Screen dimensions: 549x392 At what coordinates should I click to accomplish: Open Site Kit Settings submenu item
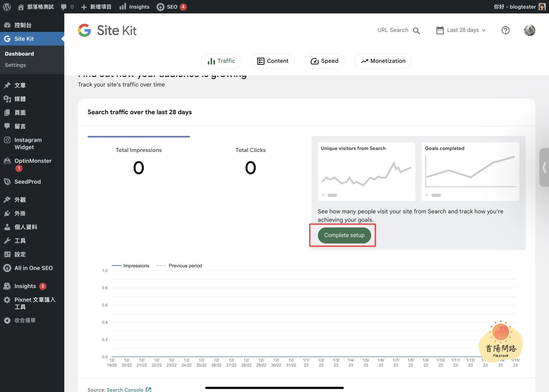15,65
